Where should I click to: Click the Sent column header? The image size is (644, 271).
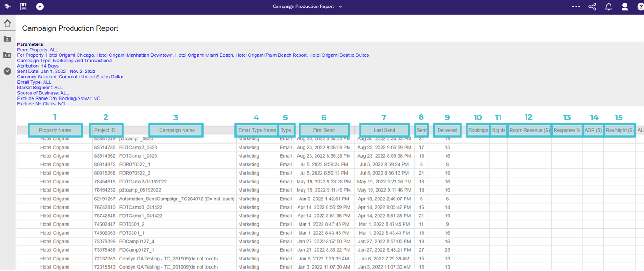click(422, 130)
